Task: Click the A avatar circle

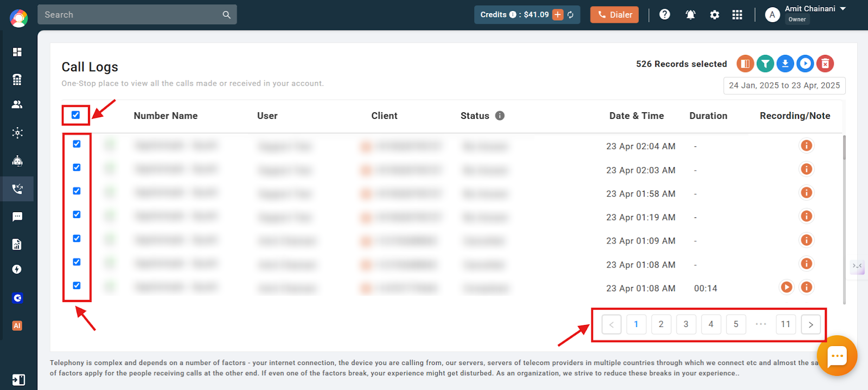Action: tap(773, 15)
